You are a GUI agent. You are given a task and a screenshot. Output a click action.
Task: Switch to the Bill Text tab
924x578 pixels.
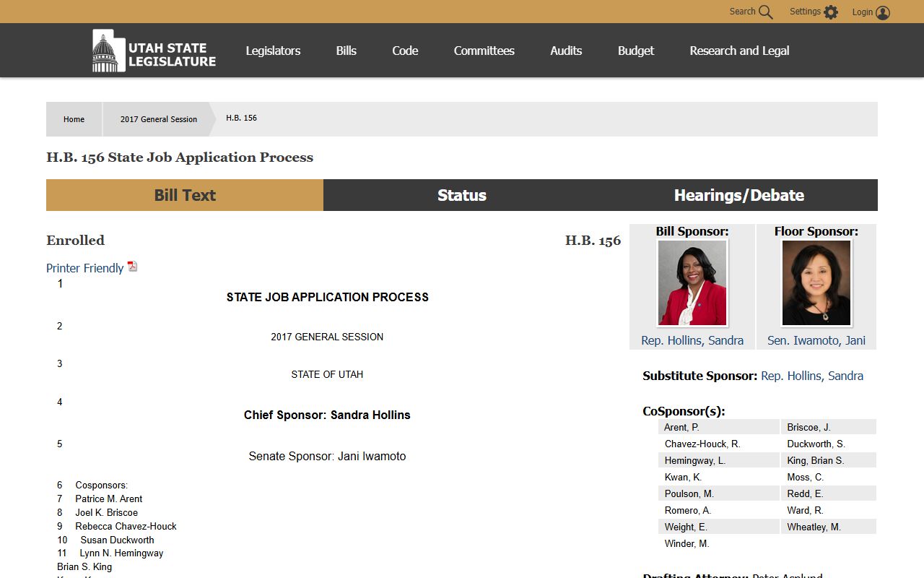pos(185,195)
